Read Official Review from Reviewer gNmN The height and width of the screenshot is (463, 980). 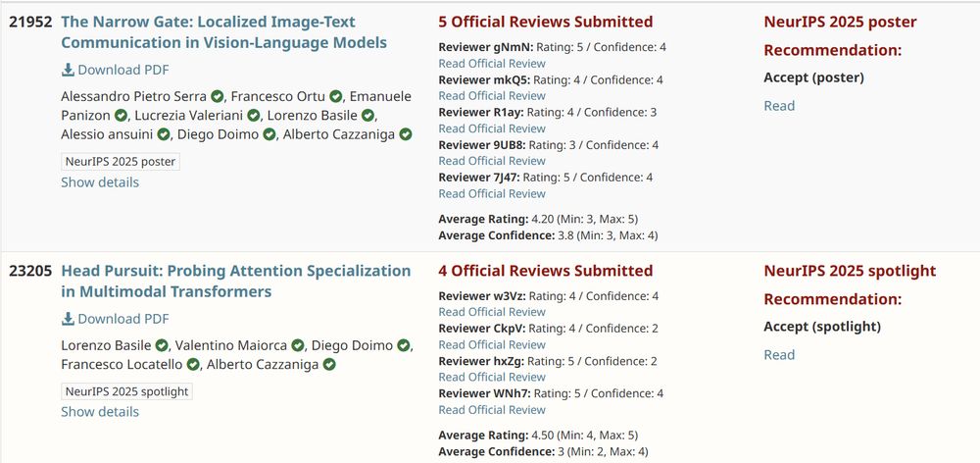pyautogui.click(x=492, y=64)
